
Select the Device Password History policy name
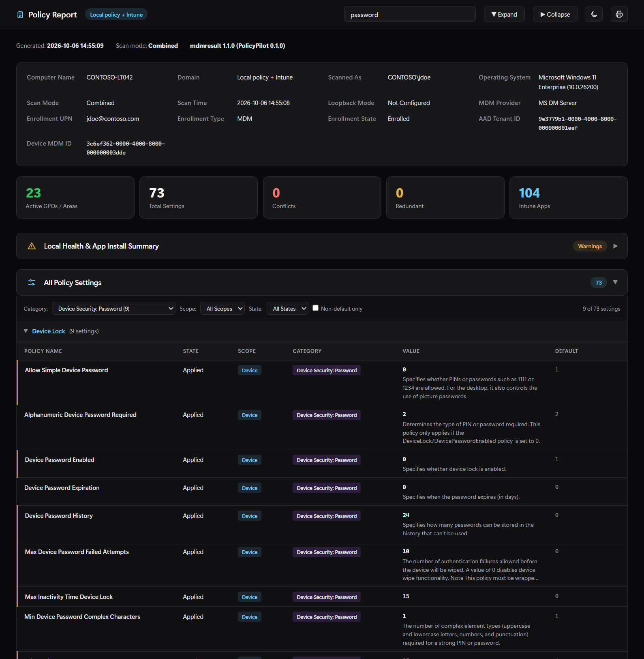[59, 516]
